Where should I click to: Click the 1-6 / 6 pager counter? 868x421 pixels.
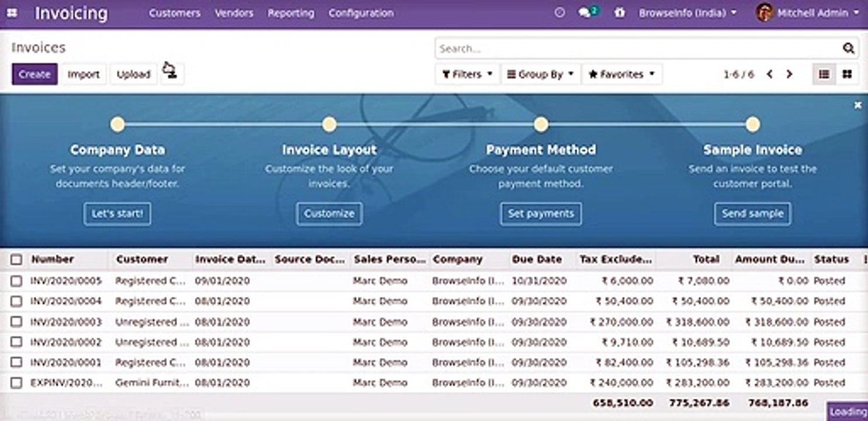pos(739,74)
